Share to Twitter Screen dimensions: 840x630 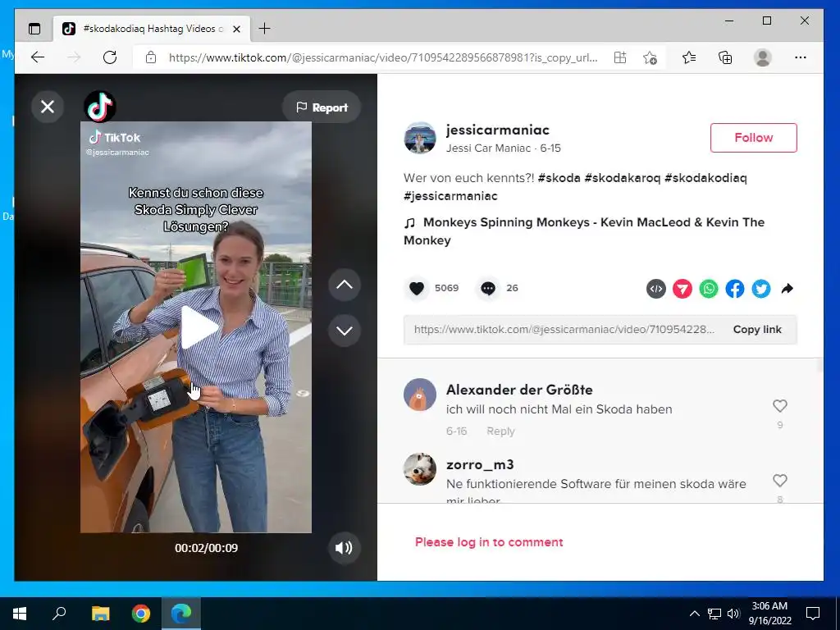click(760, 289)
